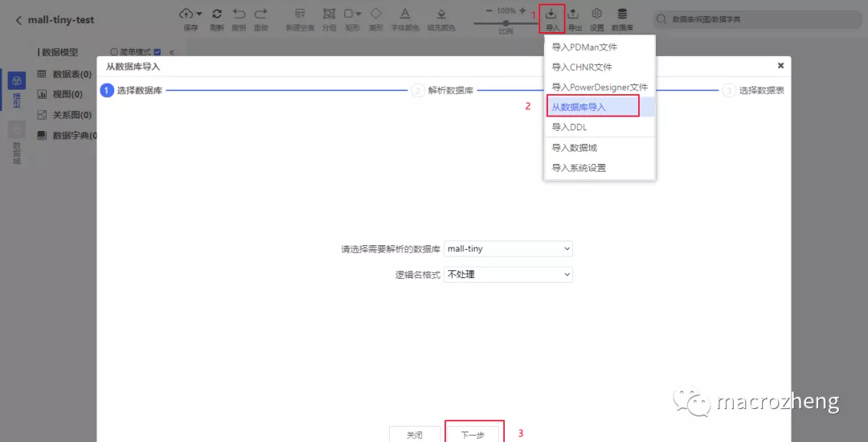868x442 pixels.
Task: Click the 刷新 (Refresh) icon
Action: click(x=216, y=14)
